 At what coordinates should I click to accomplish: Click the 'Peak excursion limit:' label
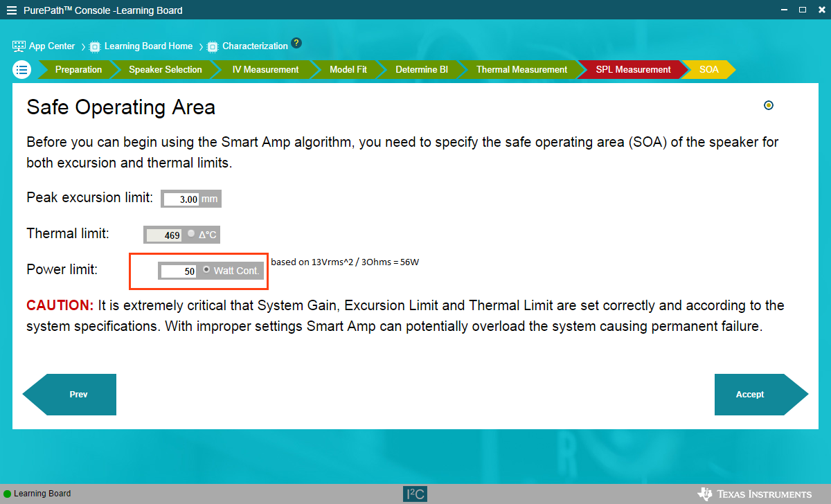tap(89, 198)
